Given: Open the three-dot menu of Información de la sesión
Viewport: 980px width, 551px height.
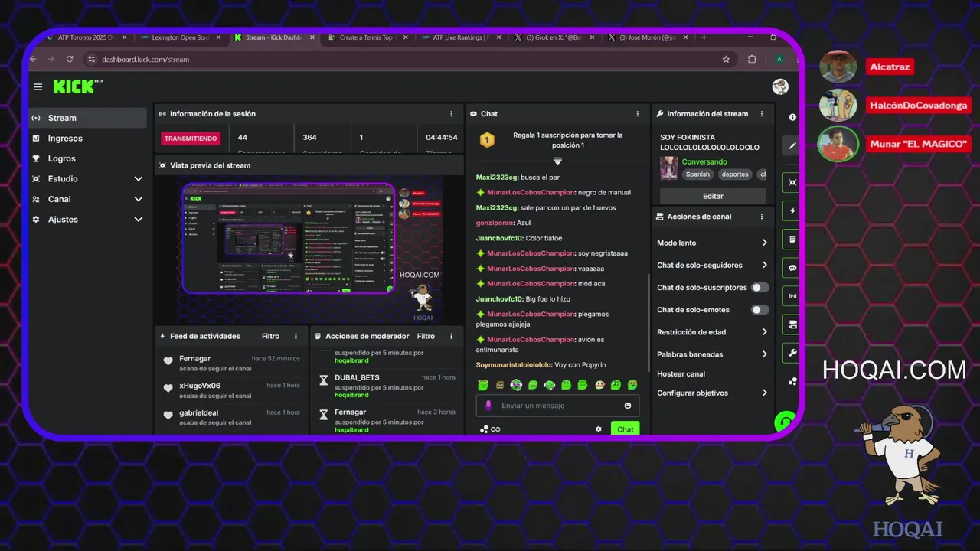Looking at the screenshot, I should coord(451,113).
